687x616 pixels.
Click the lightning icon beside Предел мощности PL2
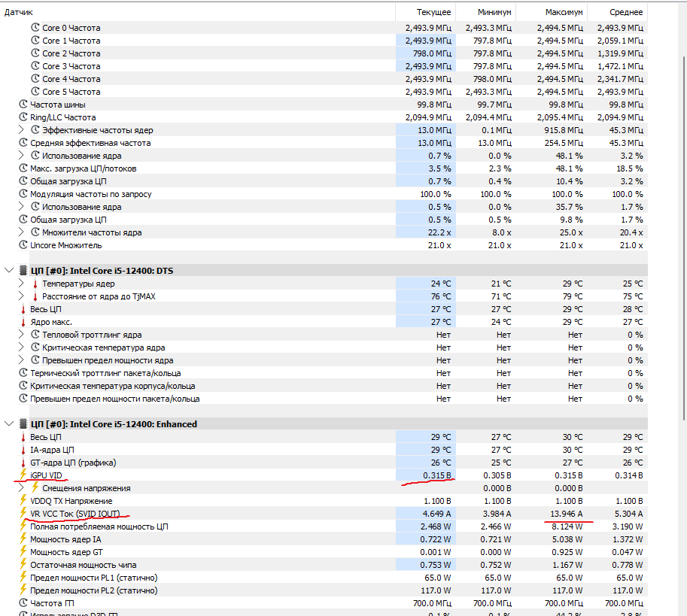[x=23, y=590]
